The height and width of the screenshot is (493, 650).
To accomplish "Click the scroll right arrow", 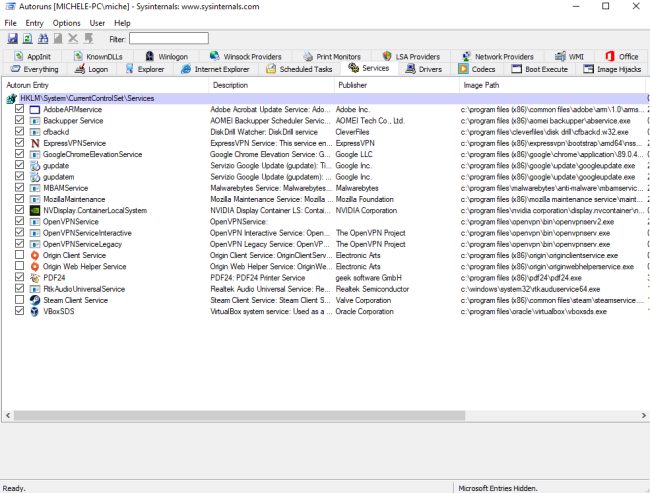I will tap(643, 415).
